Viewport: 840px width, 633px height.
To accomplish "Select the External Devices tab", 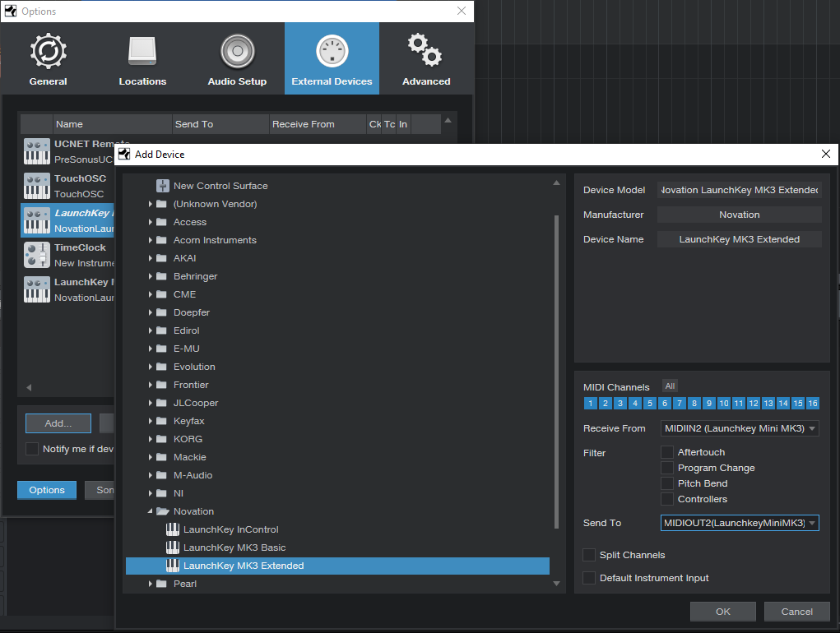I will 332,58.
